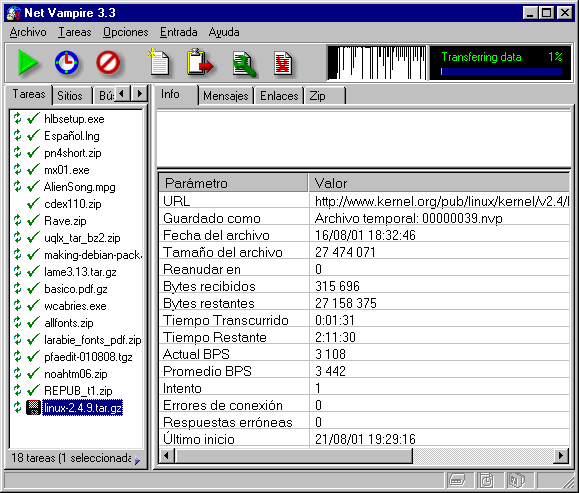The image size is (579, 493).
Task: Click the Net Vampire title bar icon
Action: (x=14, y=13)
